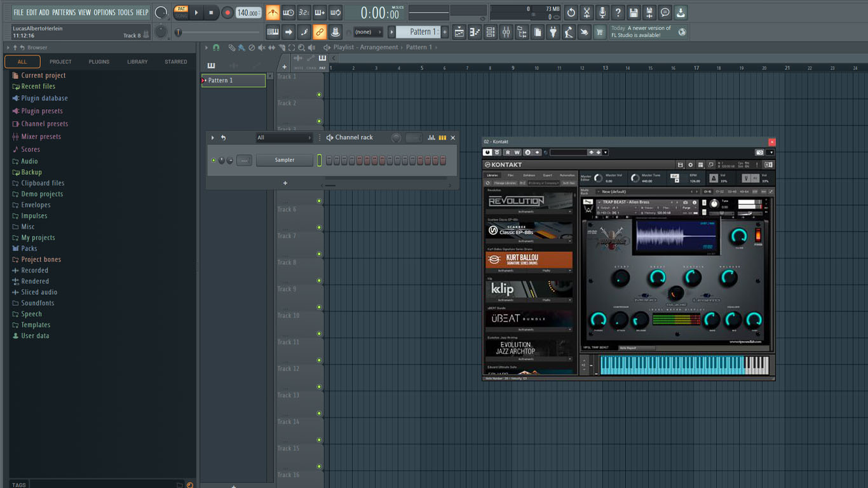The height and width of the screenshot is (488, 868).
Task: Switch to the LIBRARY browser tab
Action: click(137, 62)
